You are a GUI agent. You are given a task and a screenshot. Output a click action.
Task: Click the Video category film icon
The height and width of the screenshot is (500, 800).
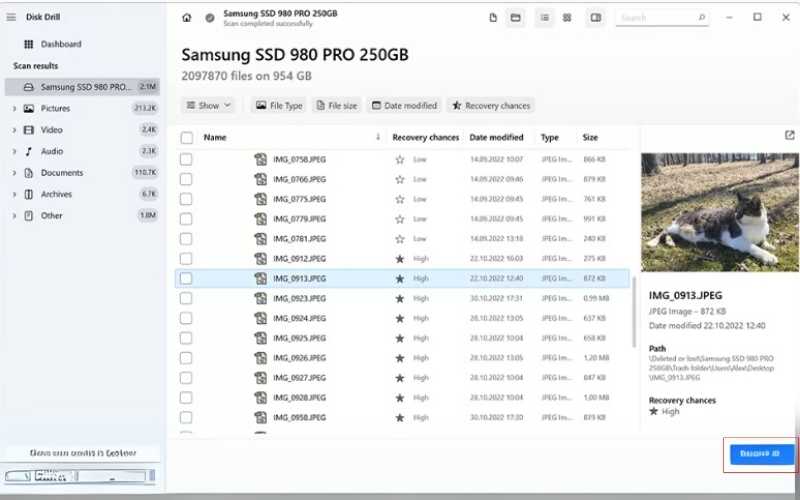click(29, 130)
